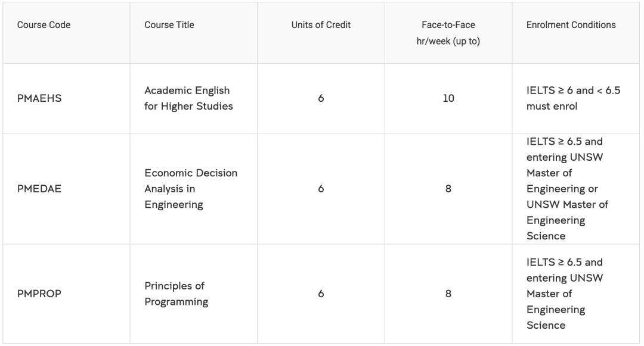Image resolution: width=644 pixels, height=346 pixels.
Task: Click Principles of Programming course title
Action: pyautogui.click(x=176, y=294)
